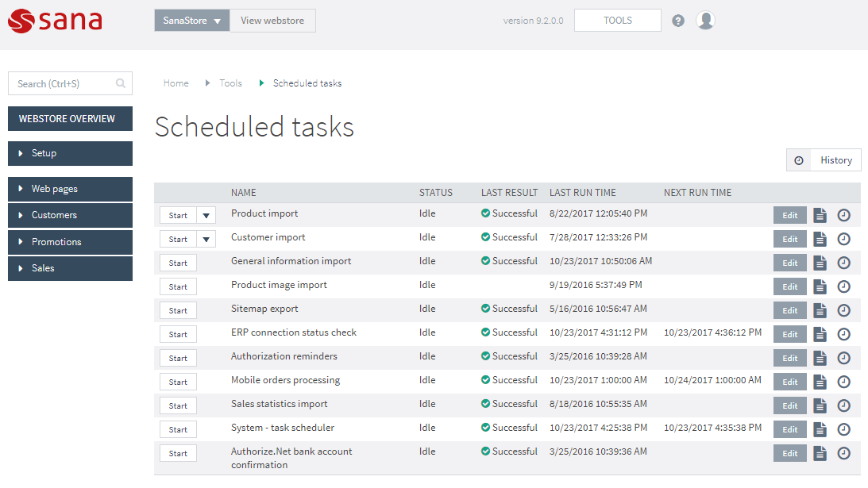Expand the Promotions sidebar section

[70, 241]
